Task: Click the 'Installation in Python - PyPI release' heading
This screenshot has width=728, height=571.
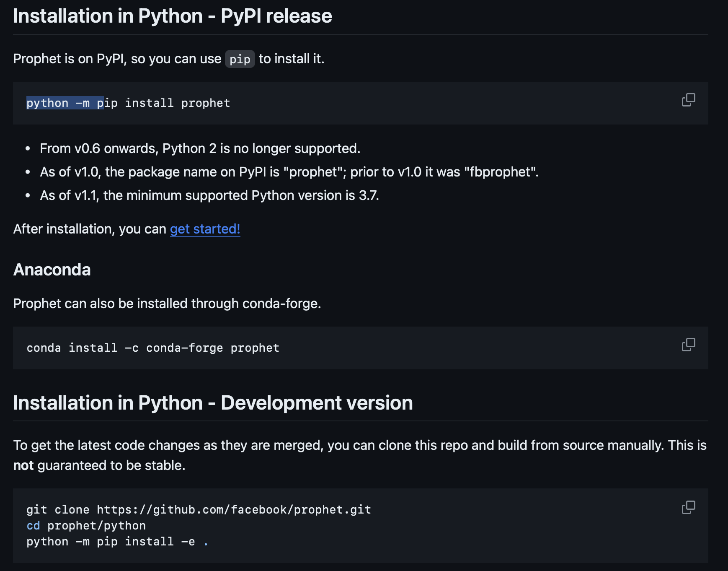Action: point(173,16)
